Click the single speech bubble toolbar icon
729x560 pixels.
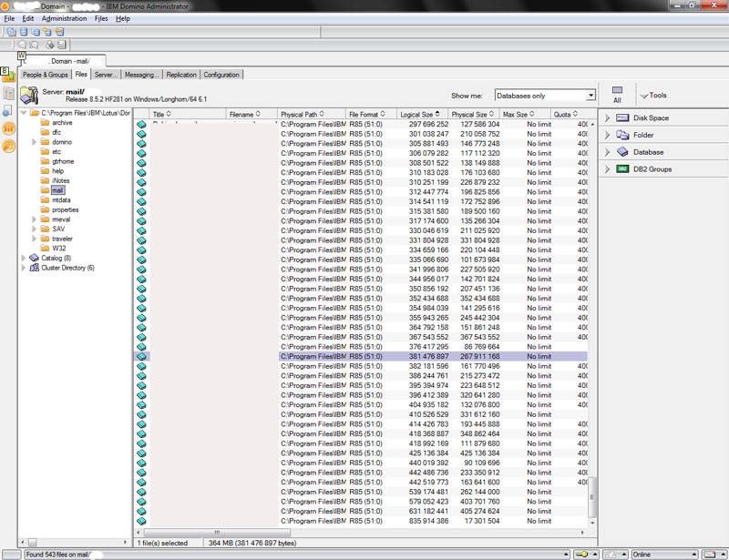coord(22,45)
